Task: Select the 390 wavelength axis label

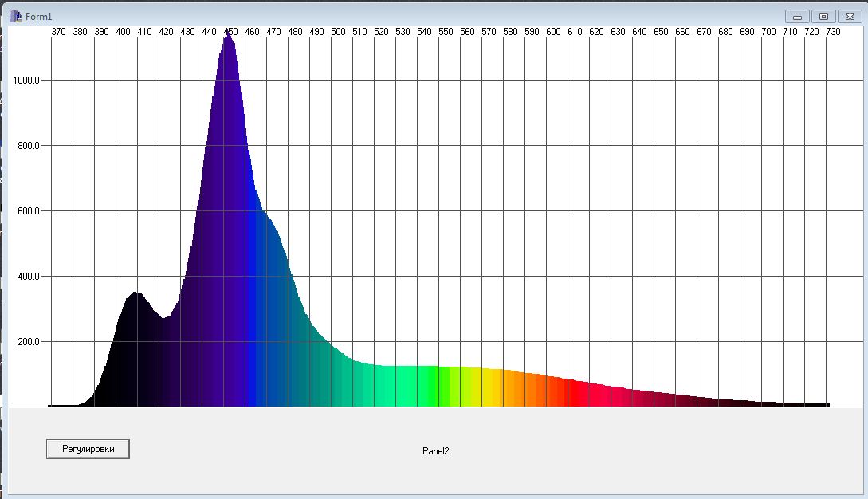Action: (102, 32)
